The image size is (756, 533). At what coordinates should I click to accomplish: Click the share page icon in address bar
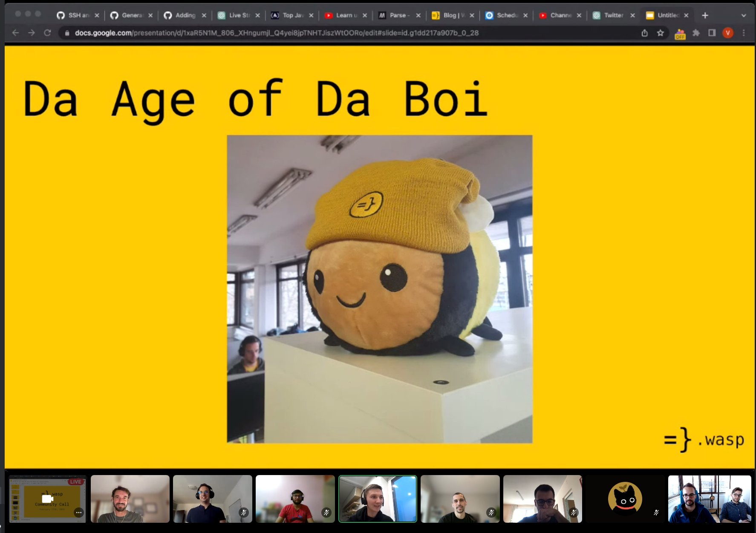pyautogui.click(x=644, y=33)
